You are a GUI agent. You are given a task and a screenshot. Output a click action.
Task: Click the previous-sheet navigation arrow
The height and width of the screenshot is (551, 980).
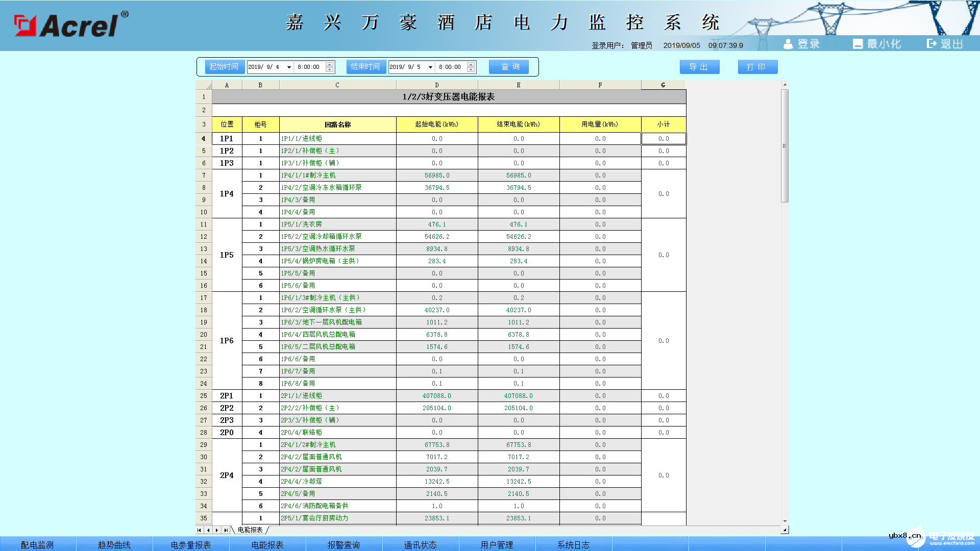pyautogui.click(x=209, y=530)
